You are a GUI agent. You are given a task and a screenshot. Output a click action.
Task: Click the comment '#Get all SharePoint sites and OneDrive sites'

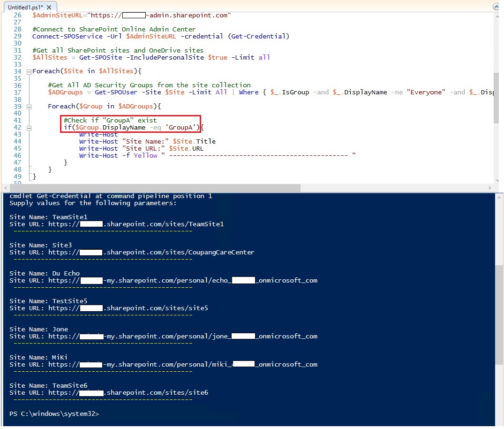(118, 51)
